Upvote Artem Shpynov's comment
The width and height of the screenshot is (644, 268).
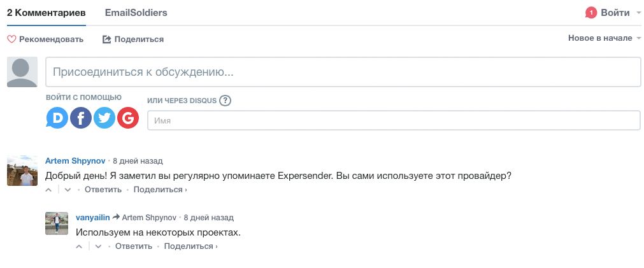(49, 190)
